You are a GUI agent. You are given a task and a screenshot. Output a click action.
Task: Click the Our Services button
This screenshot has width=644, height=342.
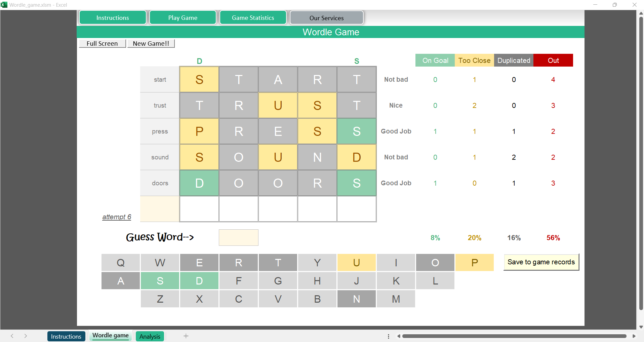[326, 18]
